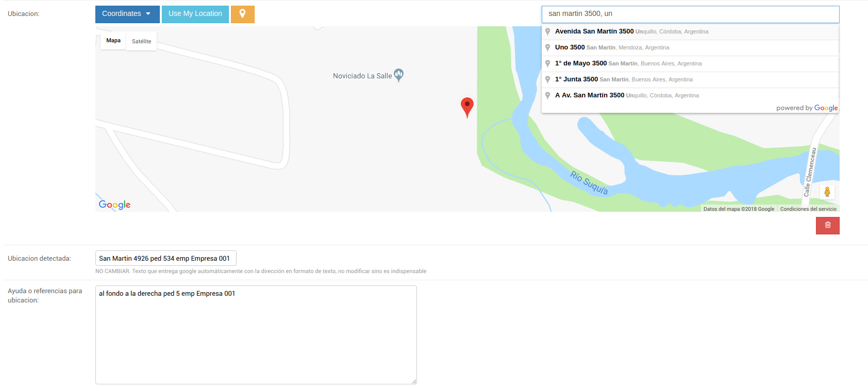Select 1° Junta 3500 suggestion
Viewport: 868px width, 389px height.
tap(690, 79)
